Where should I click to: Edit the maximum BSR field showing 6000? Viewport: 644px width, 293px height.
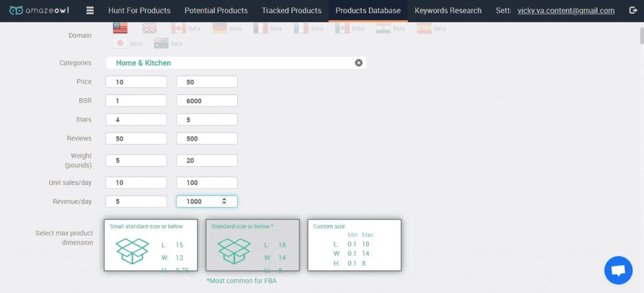207,101
